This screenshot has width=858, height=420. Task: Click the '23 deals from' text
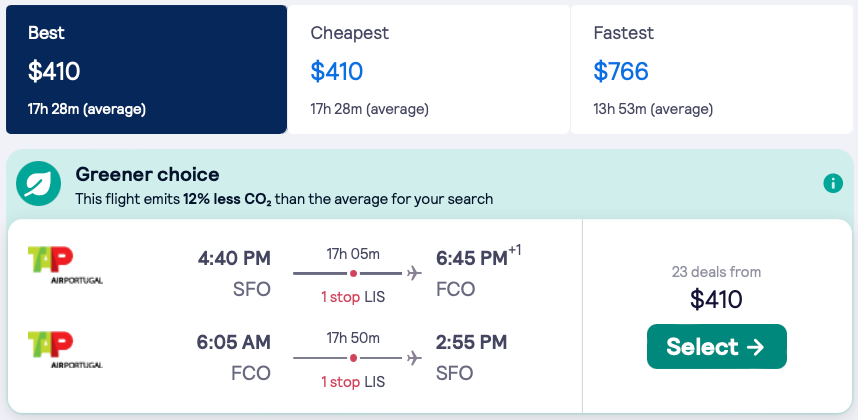pos(716,271)
